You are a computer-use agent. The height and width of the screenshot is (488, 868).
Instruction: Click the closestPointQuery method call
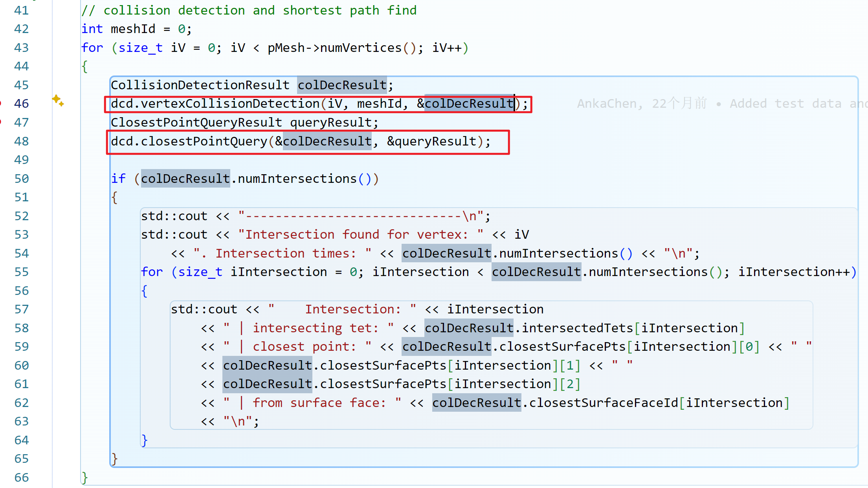204,141
